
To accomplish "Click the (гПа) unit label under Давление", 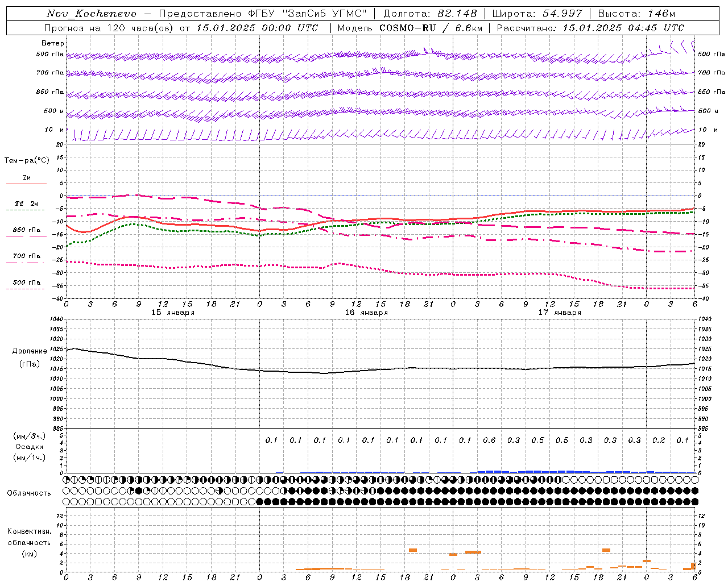I will pyautogui.click(x=30, y=364).
